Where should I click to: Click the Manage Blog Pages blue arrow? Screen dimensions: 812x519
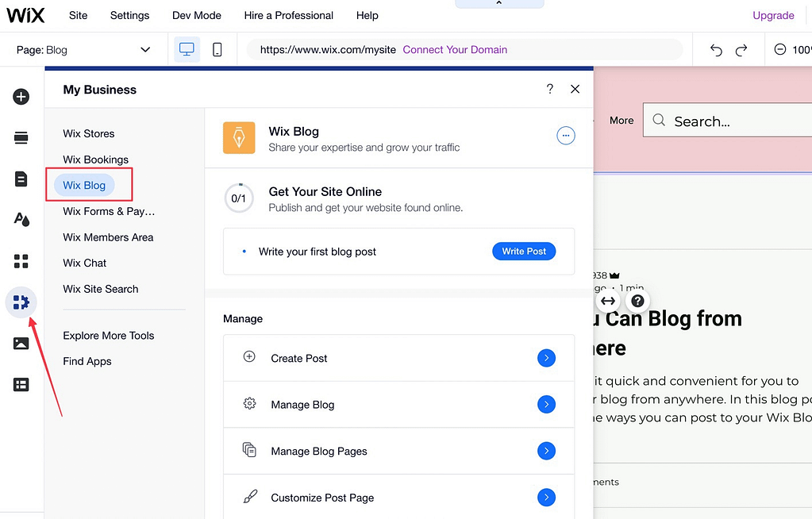point(546,451)
